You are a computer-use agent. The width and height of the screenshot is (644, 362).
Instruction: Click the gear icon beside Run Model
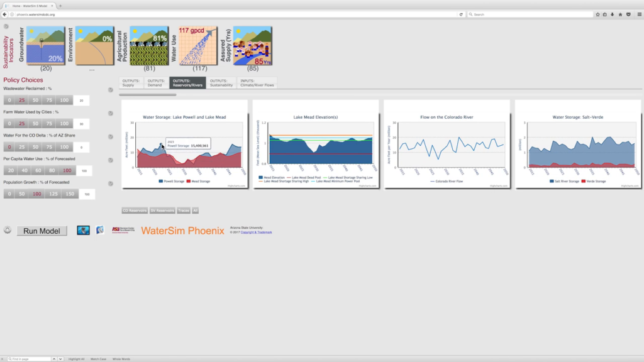click(x=8, y=230)
